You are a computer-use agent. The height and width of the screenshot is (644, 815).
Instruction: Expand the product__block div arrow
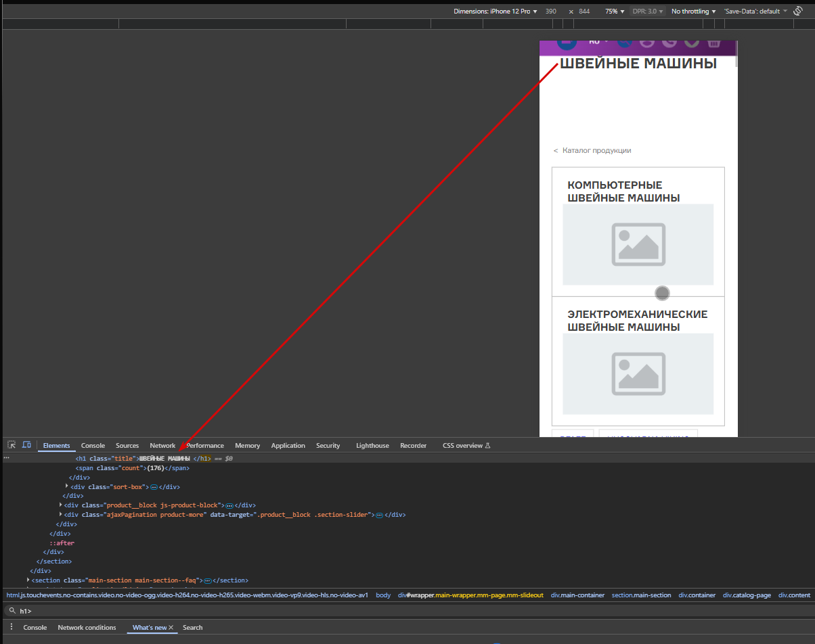62,505
